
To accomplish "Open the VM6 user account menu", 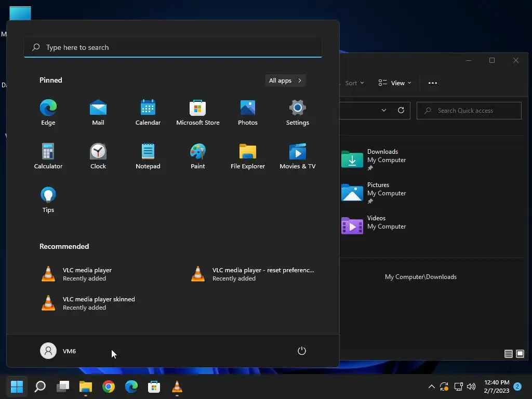I will click(x=58, y=351).
